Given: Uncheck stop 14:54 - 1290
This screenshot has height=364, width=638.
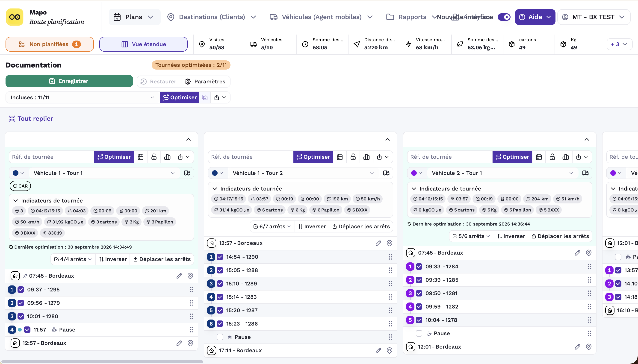Looking at the screenshot, I should (220, 257).
